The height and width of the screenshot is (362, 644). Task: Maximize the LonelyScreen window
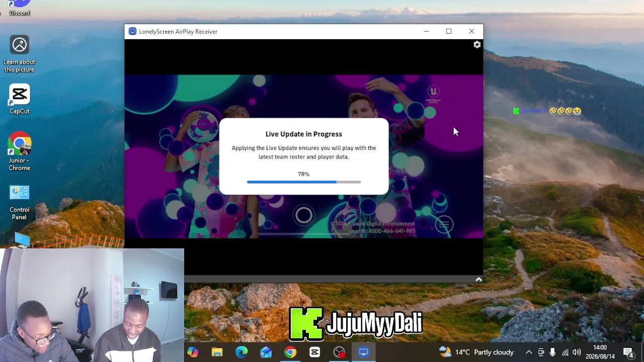pos(449,31)
